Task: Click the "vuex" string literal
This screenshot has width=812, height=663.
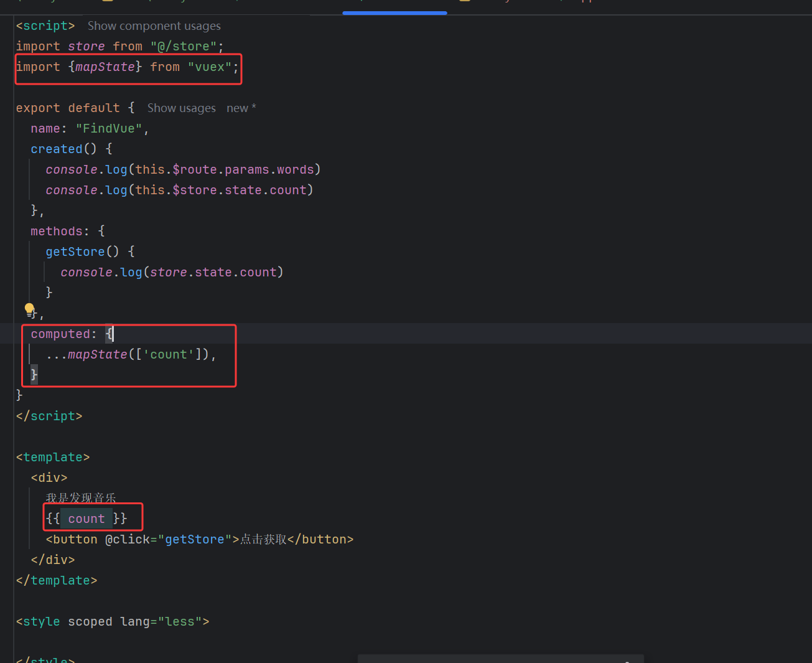Action: coord(210,67)
